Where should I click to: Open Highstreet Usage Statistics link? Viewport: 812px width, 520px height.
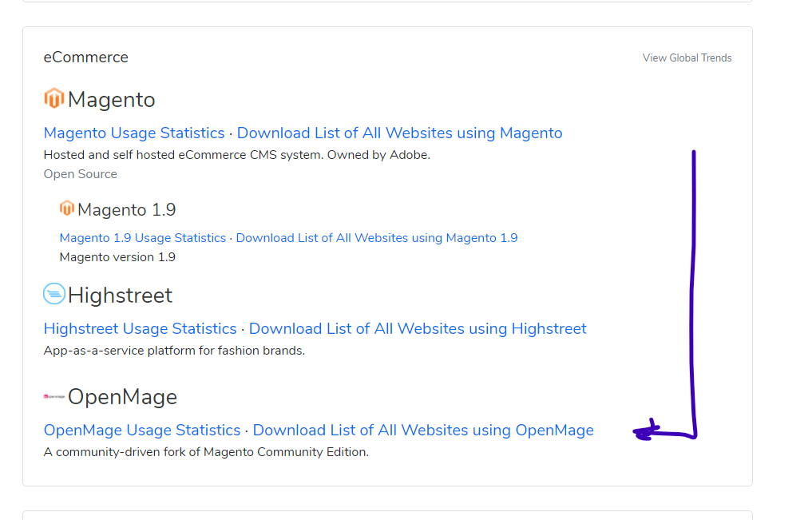(x=140, y=329)
